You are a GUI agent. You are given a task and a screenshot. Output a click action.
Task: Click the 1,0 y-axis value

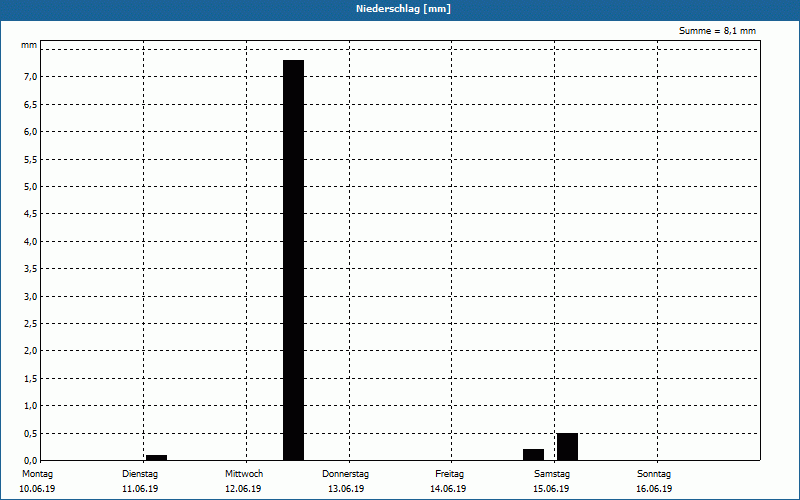point(31,406)
